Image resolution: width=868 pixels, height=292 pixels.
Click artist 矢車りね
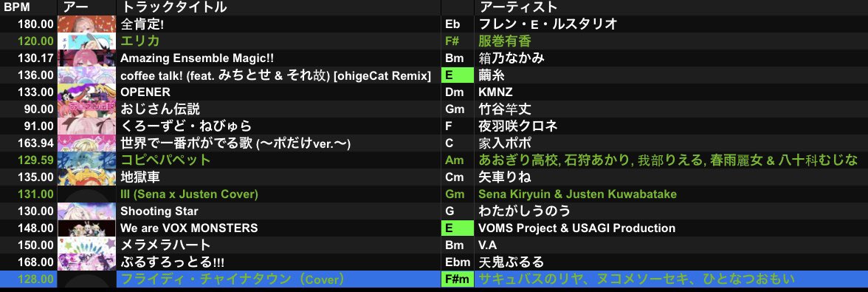coord(504,177)
